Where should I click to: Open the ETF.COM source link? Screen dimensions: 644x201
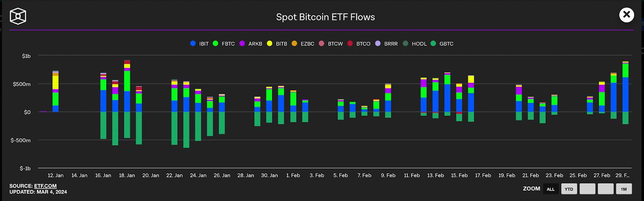(45, 186)
